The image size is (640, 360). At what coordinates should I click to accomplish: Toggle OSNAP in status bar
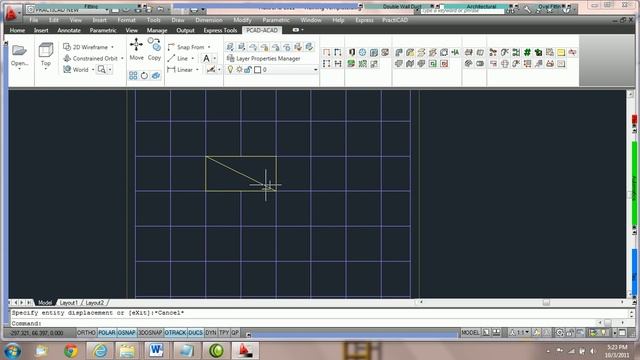tap(127, 333)
